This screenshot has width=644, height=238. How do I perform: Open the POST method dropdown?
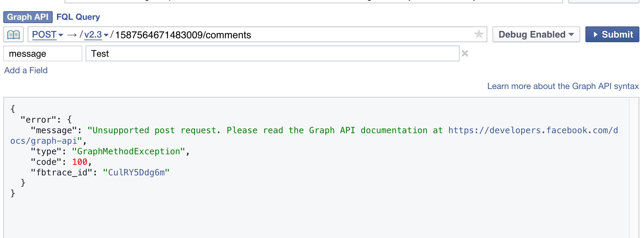point(47,35)
